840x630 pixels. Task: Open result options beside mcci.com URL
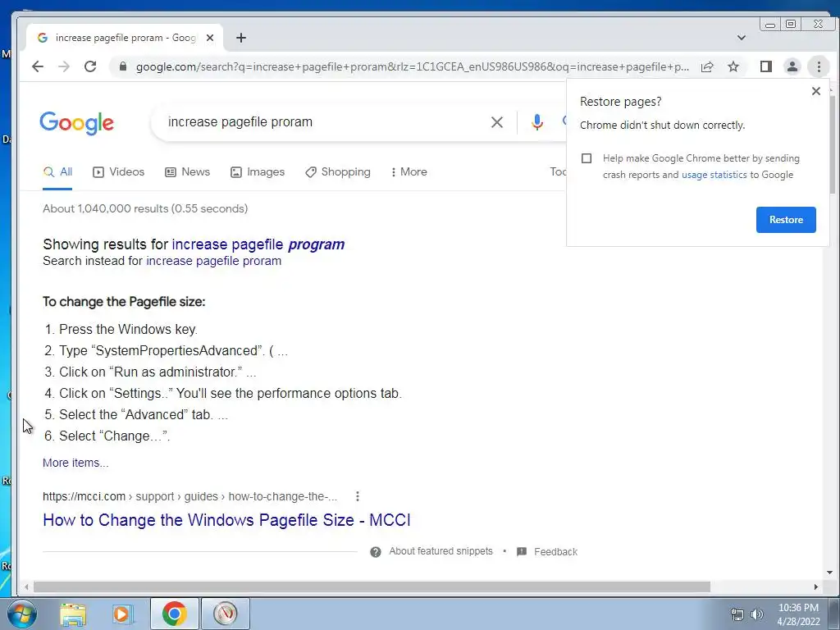point(358,496)
